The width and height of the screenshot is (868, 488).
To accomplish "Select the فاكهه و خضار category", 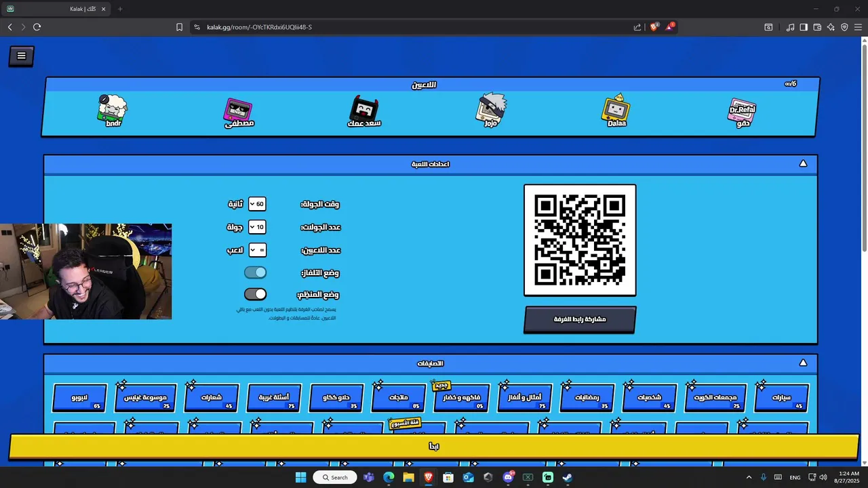I will [462, 398].
